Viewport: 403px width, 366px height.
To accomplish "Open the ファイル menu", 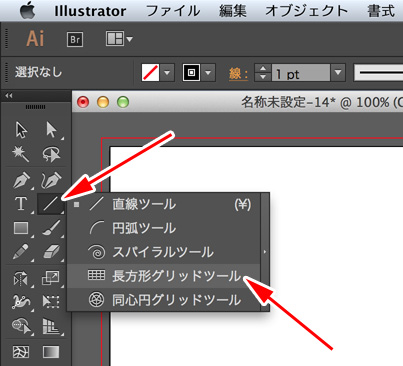I will click(x=173, y=11).
